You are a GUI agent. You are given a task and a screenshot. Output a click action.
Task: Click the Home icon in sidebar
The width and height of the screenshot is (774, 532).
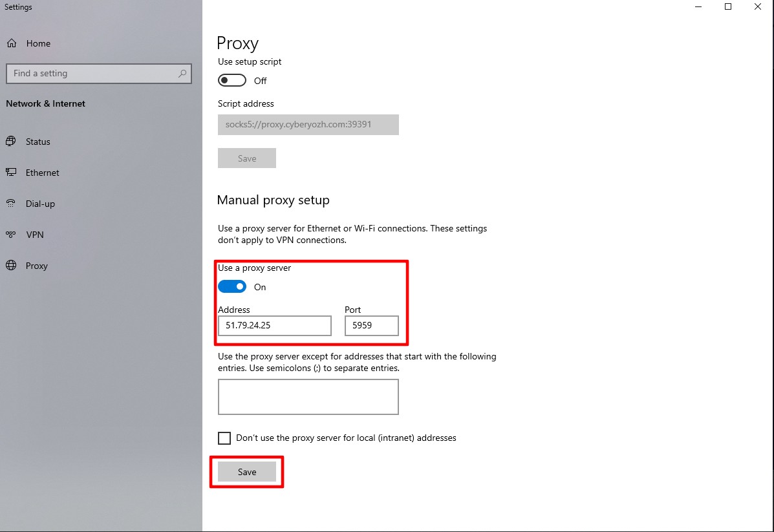[x=12, y=43]
